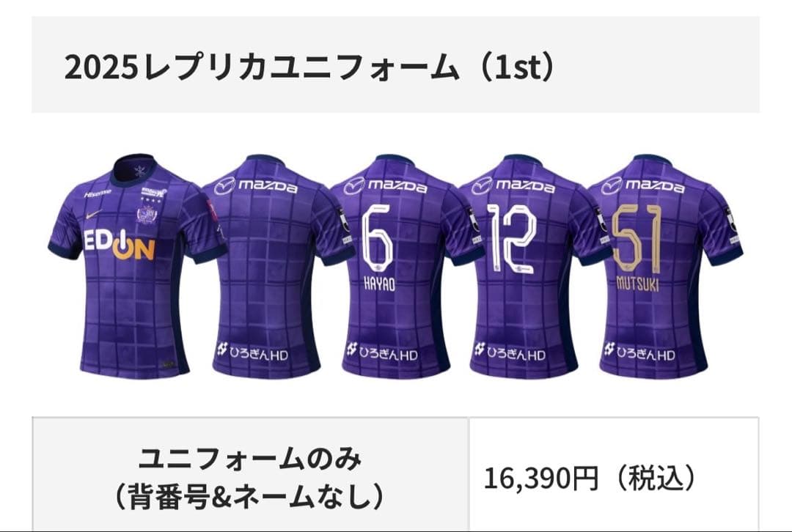Click the 2025レプリカユニフォーム（1st） heading
The image size is (792, 532).
[x=309, y=67]
